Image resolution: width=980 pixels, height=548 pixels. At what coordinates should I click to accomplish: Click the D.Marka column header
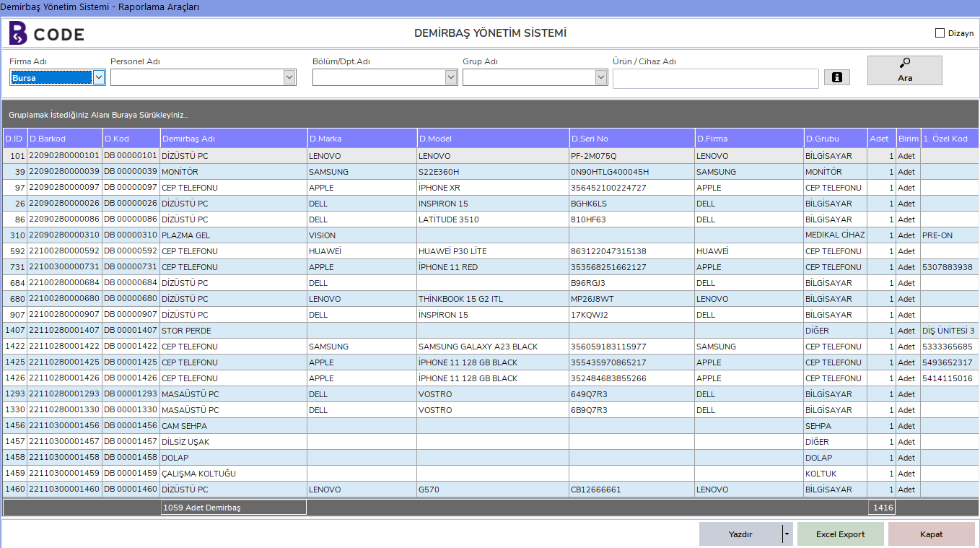[x=362, y=139]
